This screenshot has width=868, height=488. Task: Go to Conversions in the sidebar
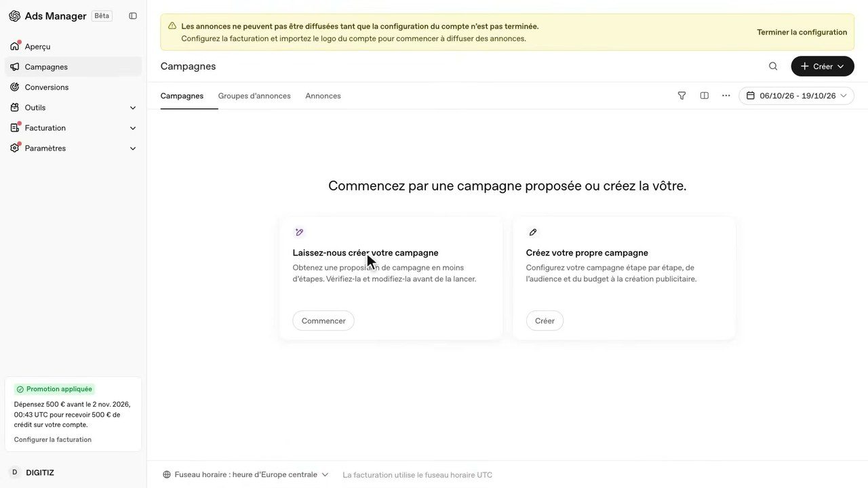point(73,87)
